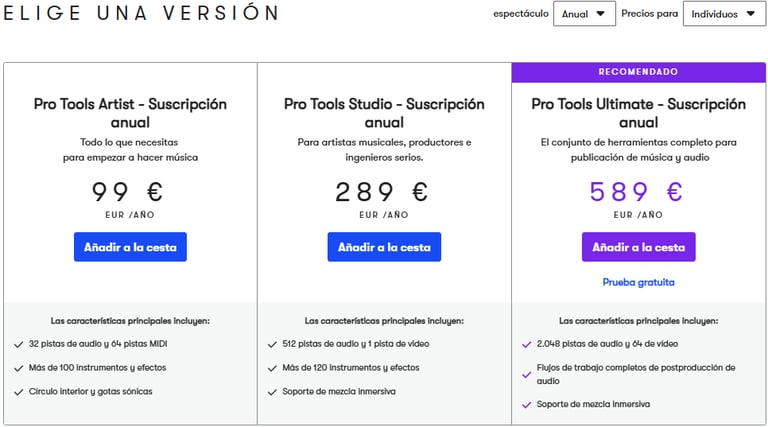
Task: Add Pro Tools Ultimate to the basket
Action: 638,247
